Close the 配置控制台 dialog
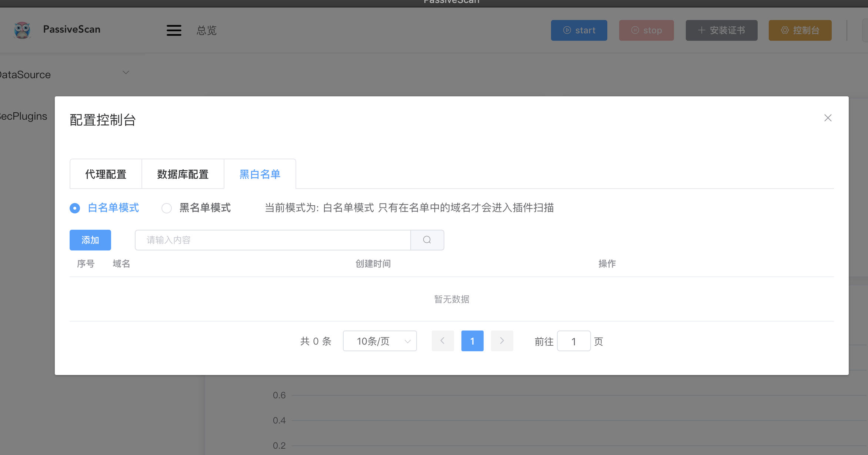868x455 pixels. coord(828,118)
